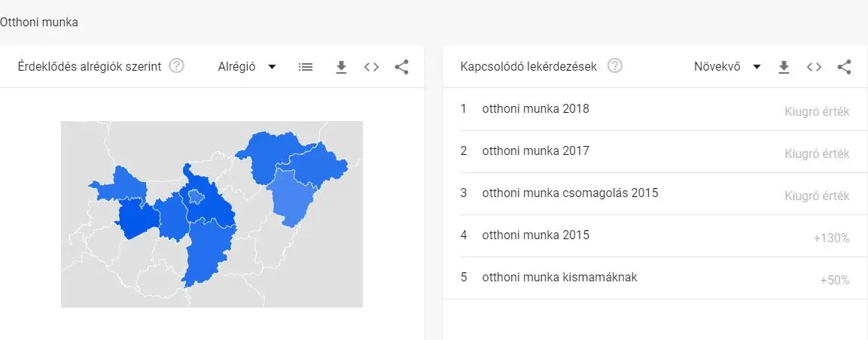
Task: Click otthoni munka csomagolás 2015 query
Action: tap(570, 193)
